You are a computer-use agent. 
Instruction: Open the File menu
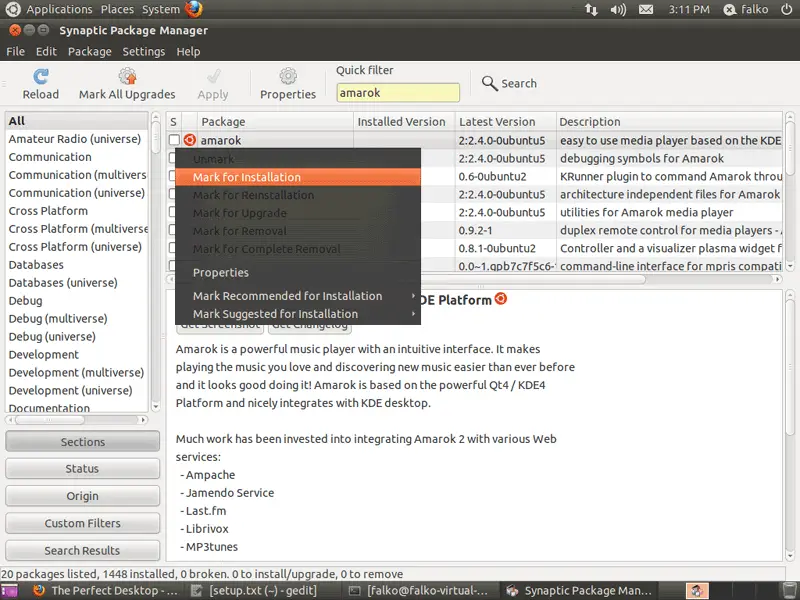point(15,52)
